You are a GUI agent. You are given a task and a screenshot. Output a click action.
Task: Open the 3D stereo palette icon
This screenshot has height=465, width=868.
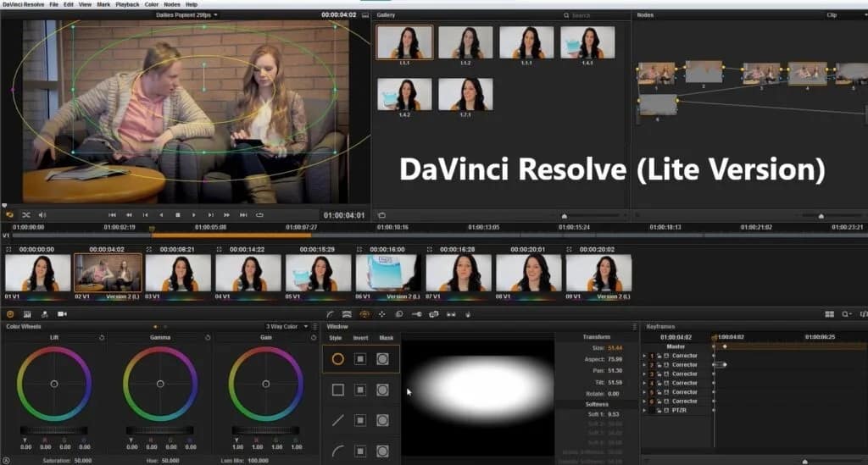(451, 314)
